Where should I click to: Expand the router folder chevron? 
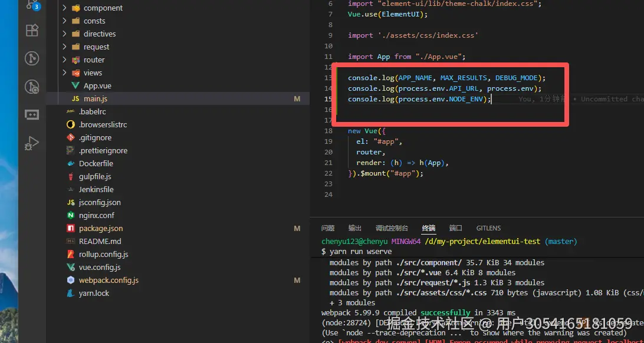(64, 60)
